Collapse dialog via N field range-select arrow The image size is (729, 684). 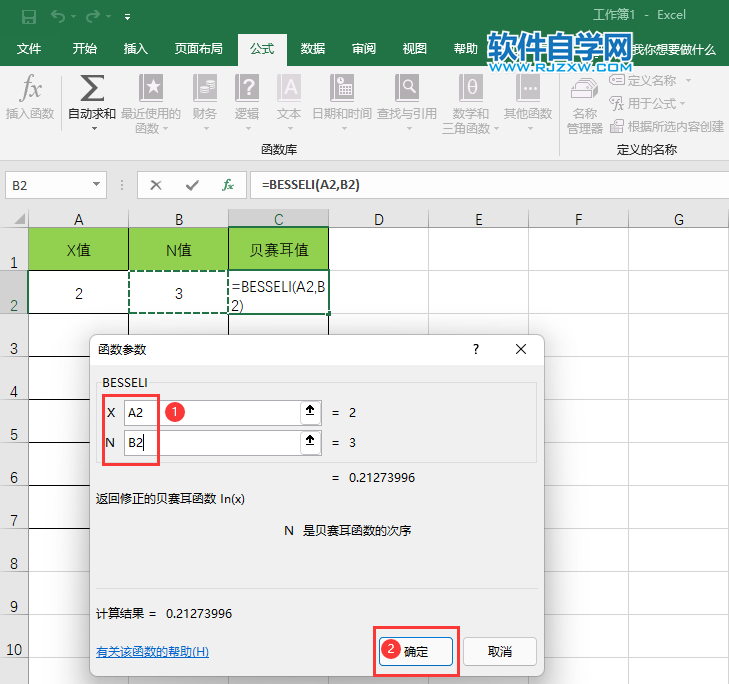pos(310,442)
